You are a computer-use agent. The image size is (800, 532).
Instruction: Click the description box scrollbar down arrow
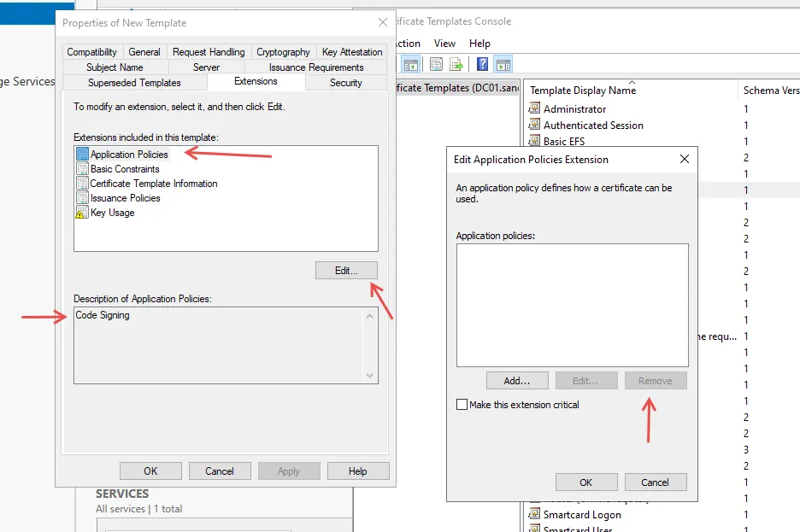click(370, 375)
